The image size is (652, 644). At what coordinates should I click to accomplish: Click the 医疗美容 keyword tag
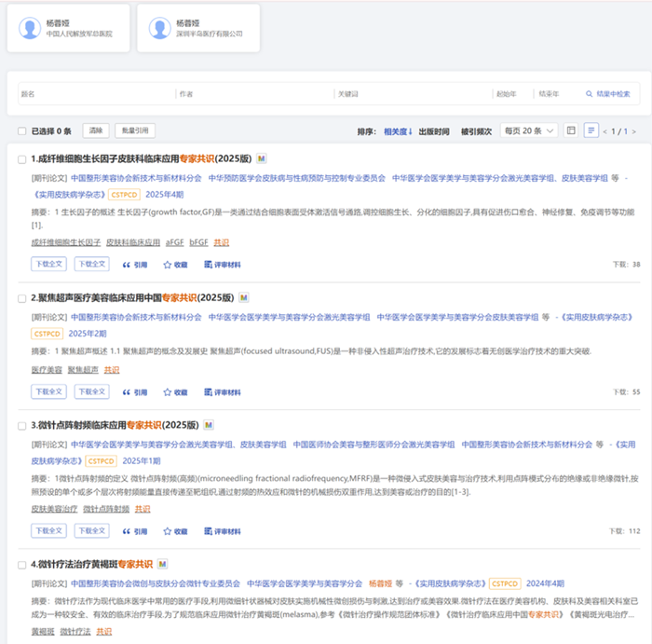point(47,370)
